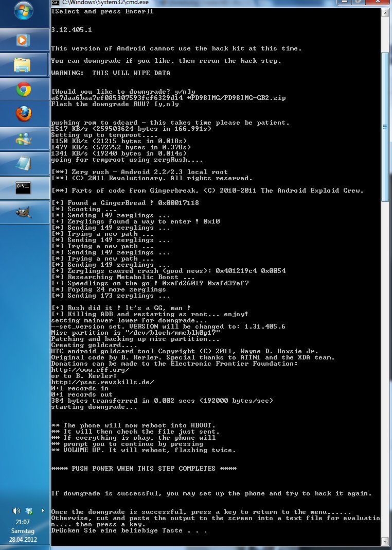The width and height of the screenshot is (392, 550).
Task: Click the cmd window title icon
Action: pyautogui.click(x=56, y=3)
